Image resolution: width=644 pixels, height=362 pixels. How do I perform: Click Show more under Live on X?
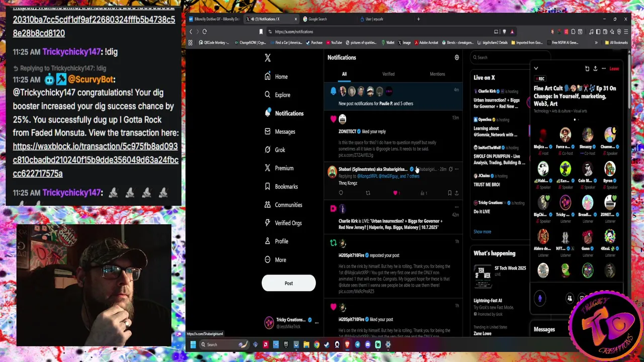tap(482, 232)
